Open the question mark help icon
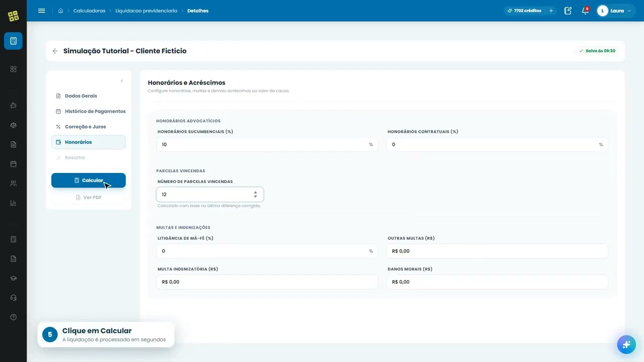The height and width of the screenshot is (362, 644). point(13,317)
